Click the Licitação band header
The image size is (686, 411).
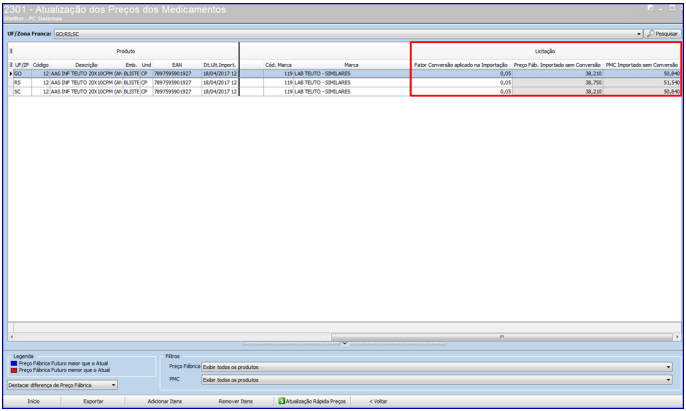[545, 51]
